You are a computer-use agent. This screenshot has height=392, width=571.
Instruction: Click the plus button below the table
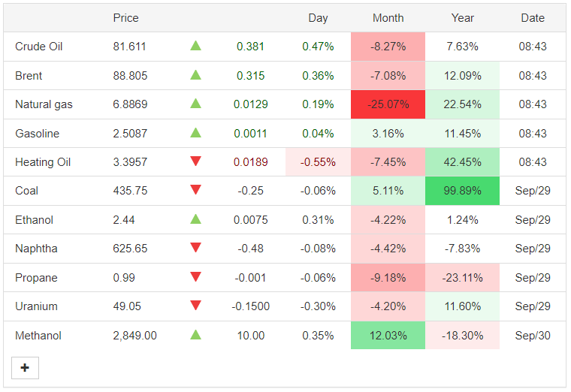click(x=25, y=368)
